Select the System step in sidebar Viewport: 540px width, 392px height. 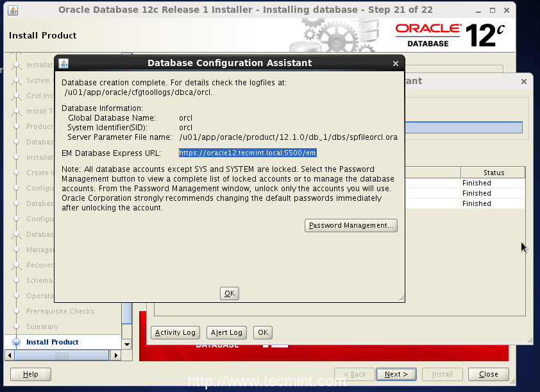pos(38,80)
